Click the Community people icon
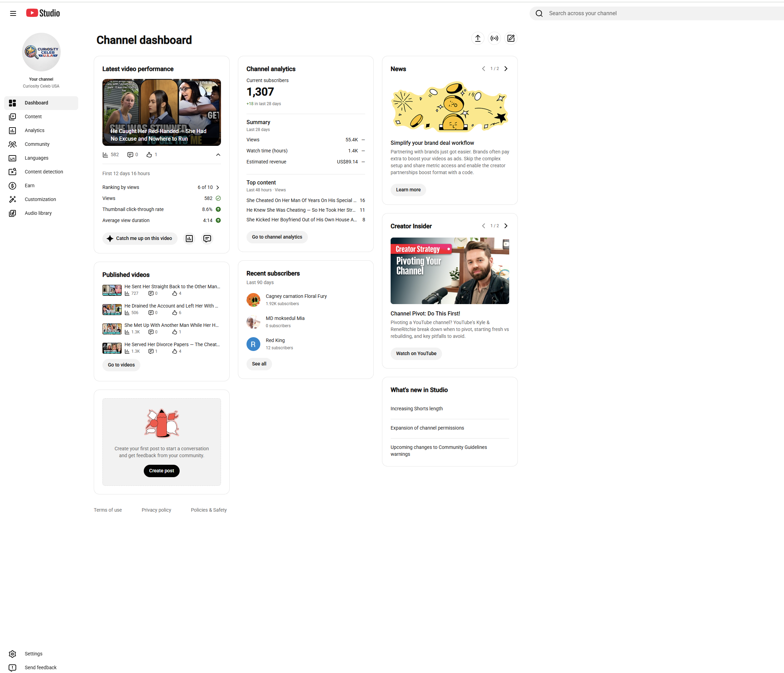The width and height of the screenshot is (784, 673). [12, 144]
